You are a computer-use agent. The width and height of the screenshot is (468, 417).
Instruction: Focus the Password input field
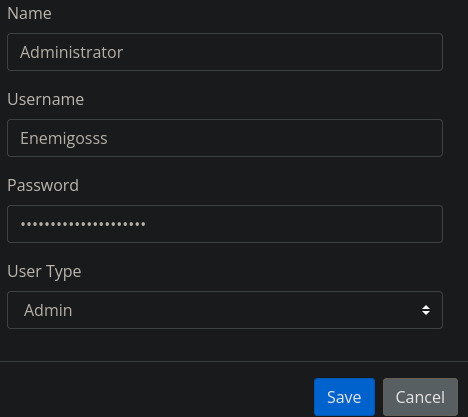coord(225,224)
